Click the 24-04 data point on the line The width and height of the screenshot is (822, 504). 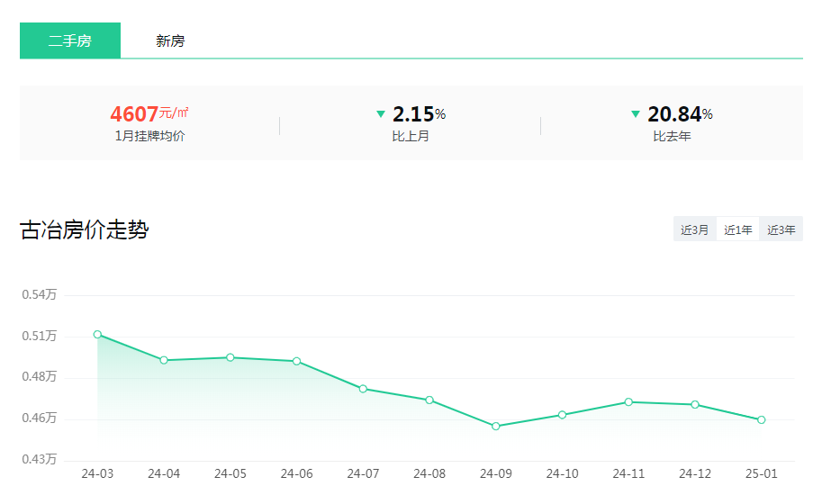(164, 360)
